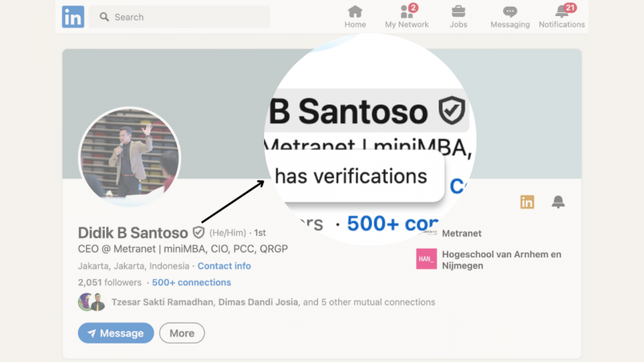Open My Network tab
Image resolution: width=644 pixels, height=362 pixels.
407,17
